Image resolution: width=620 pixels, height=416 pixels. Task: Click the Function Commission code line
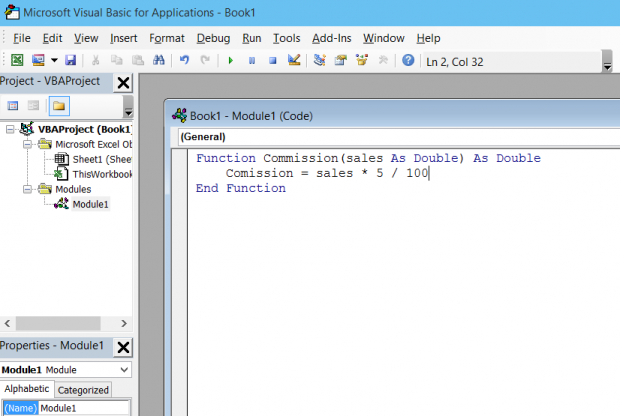coord(368,158)
